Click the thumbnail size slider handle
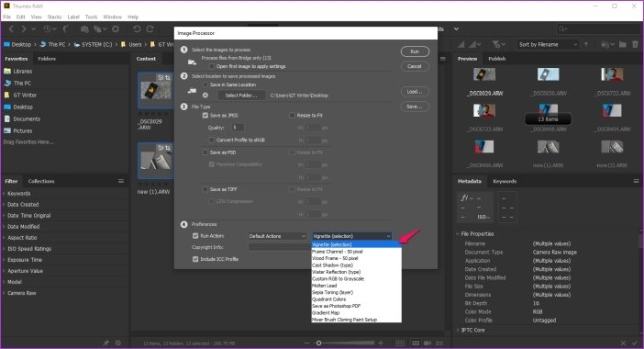 coord(318,343)
